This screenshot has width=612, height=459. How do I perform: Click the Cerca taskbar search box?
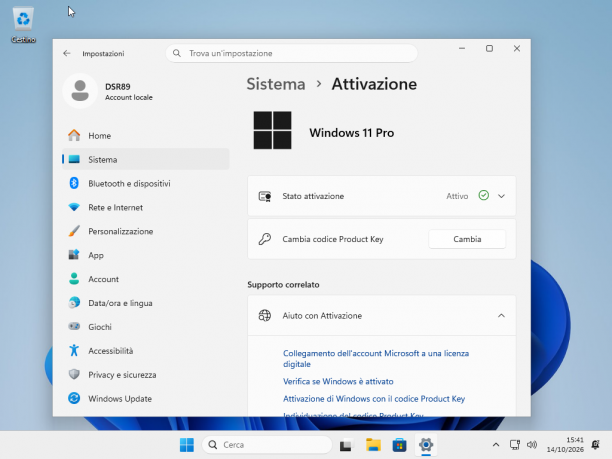(267, 445)
